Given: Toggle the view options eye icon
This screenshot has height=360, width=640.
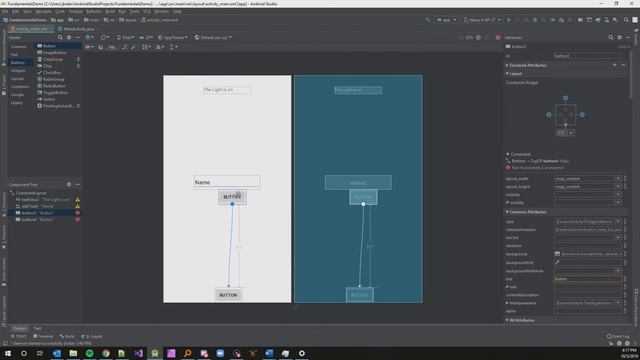Looking at the screenshot, I should pyautogui.click(x=89, y=47).
